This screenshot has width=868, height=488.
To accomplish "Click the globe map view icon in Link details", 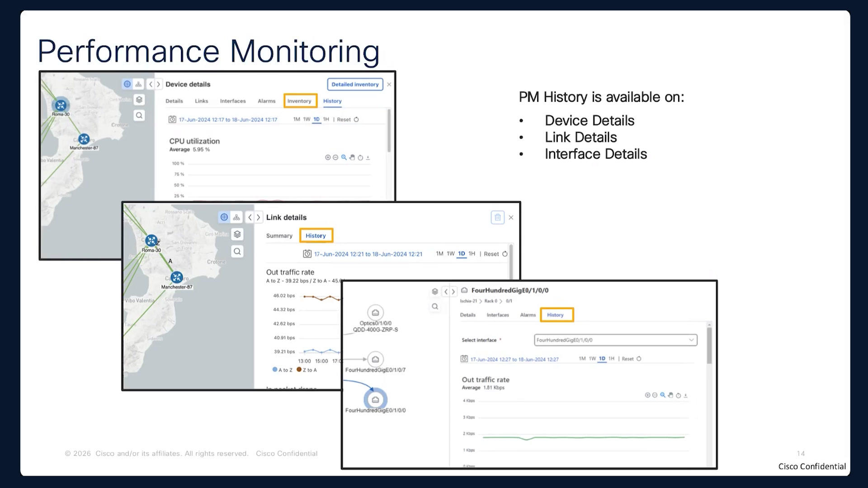I will (224, 217).
